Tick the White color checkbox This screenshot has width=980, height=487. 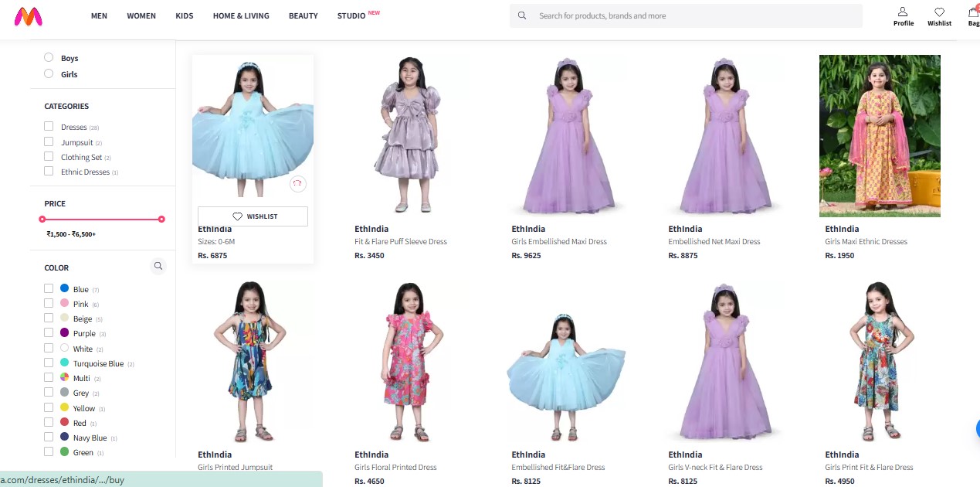[49, 348]
